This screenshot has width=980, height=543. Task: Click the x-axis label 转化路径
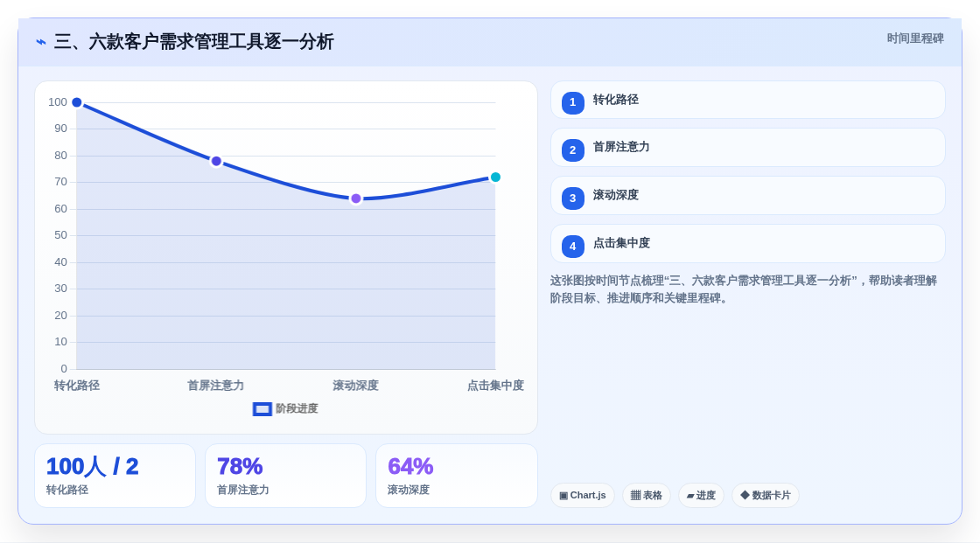pos(77,386)
